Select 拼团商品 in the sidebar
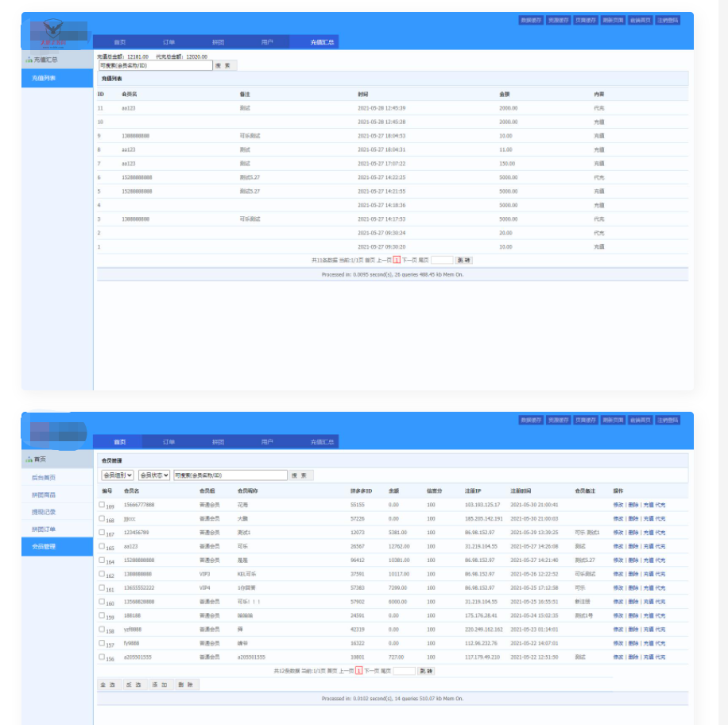The width and height of the screenshot is (728, 725). 44,495
